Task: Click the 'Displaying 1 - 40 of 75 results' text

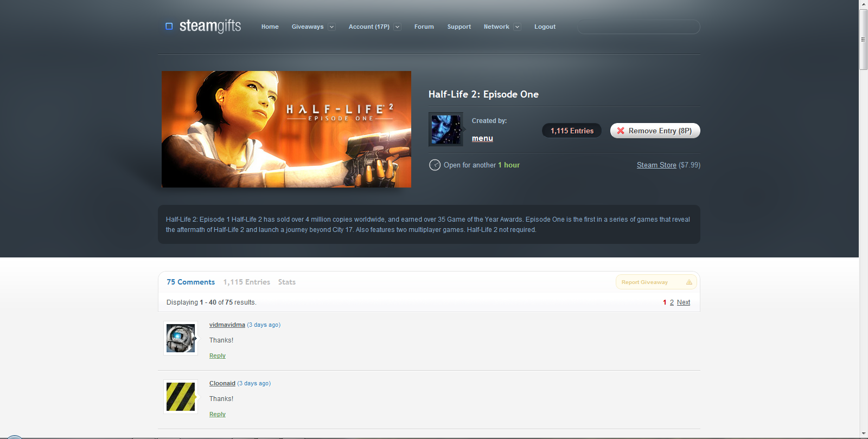Action: coord(212,302)
